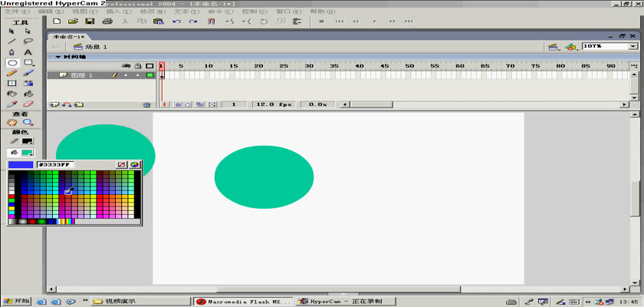Toggle onion skin outlines
The height and width of the screenshot is (307, 644).
pyautogui.click(x=186, y=105)
